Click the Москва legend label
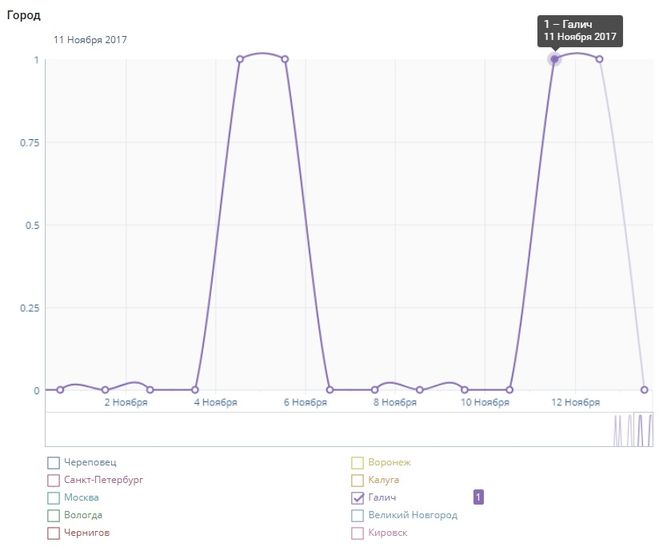Image resolution: width=659 pixels, height=547 pixels. coord(81,497)
